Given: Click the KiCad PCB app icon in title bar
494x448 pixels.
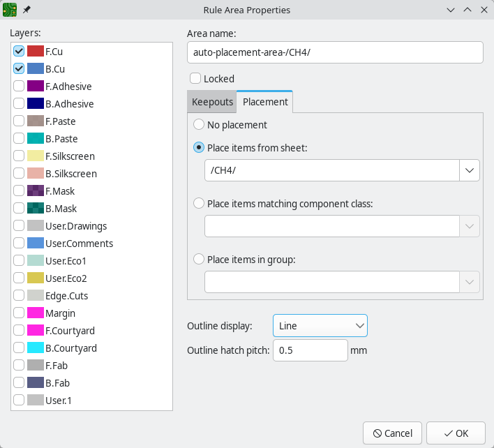Looking at the screenshot, I should (x=10, y=10).
